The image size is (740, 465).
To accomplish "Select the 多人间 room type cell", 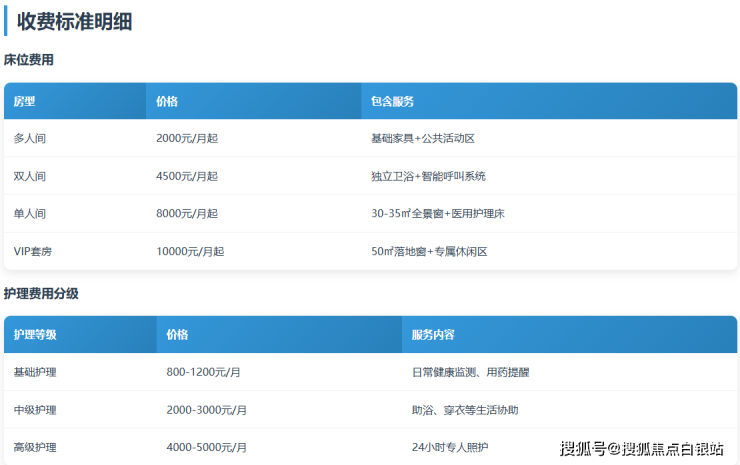I will (x=30, y=138).
